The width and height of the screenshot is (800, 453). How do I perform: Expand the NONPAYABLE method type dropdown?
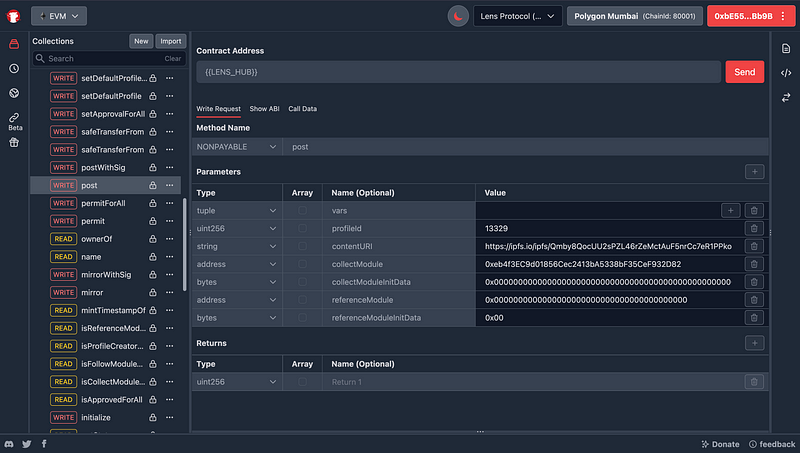coord(237,147)
